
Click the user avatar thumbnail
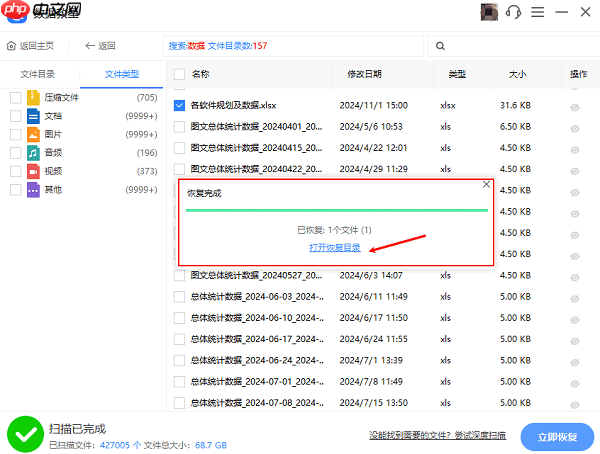pyautogui.click(x=489, y=12)
